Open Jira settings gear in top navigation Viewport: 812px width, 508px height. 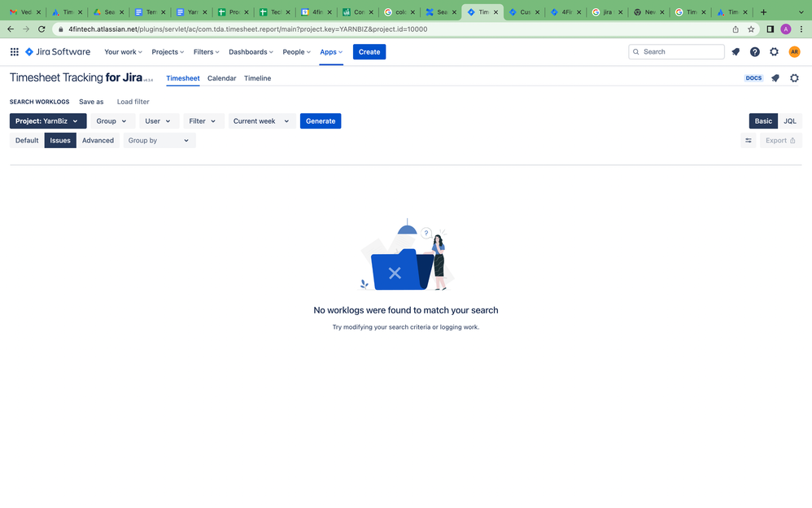(774, 52)
